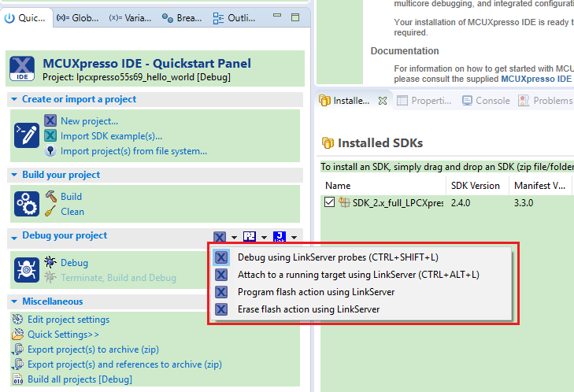
Task: Click Edit project settings link
Action: click(69, 320)
